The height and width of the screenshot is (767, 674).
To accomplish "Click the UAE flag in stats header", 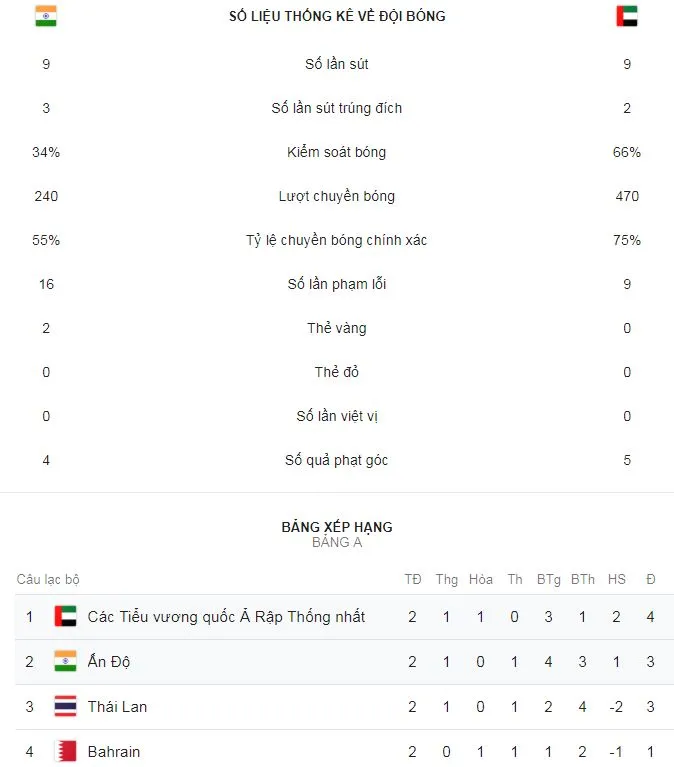I will (x=627, y=16).
